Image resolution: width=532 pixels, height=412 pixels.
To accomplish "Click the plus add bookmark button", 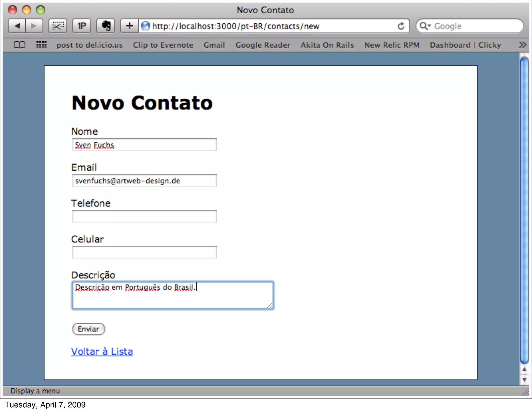I will pyautogui.click(x=129, y=26).
